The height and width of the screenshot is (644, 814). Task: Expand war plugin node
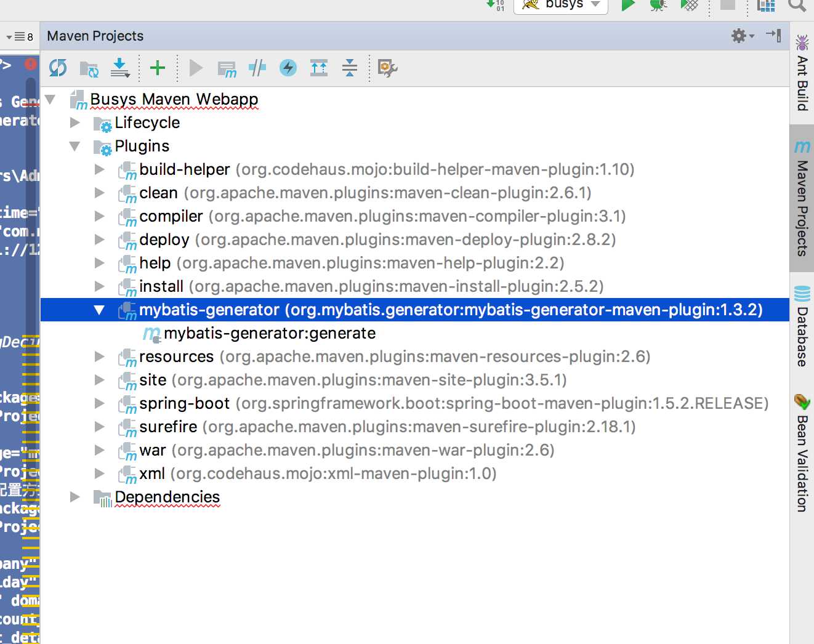click(100, 450)
